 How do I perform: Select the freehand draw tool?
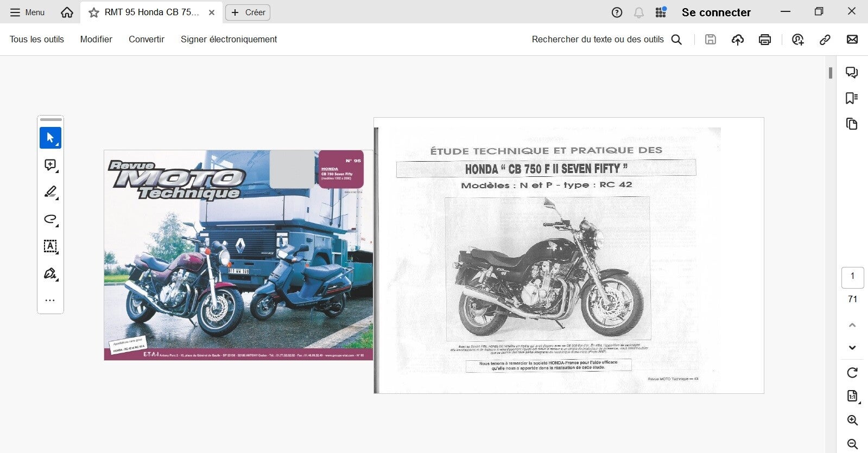(x=50, y=219)
